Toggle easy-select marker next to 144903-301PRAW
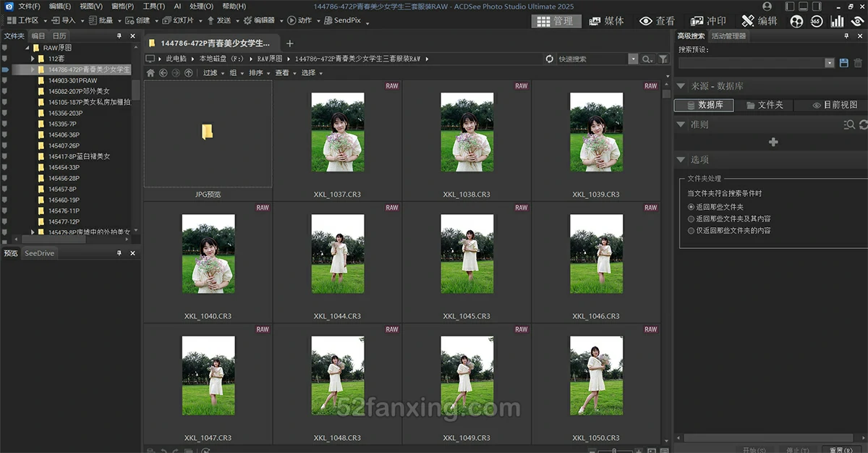868x453 pixels. coord(5,80)
